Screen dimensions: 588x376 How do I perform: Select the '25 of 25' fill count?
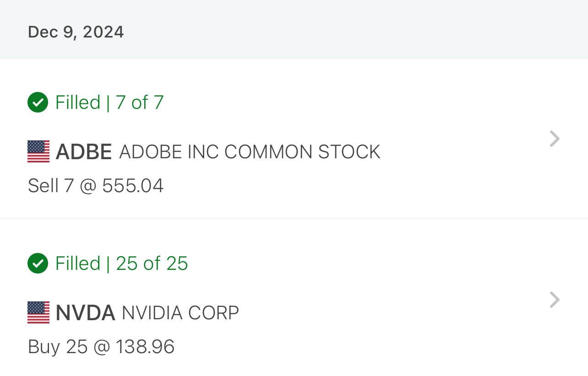tap(152, 263)
